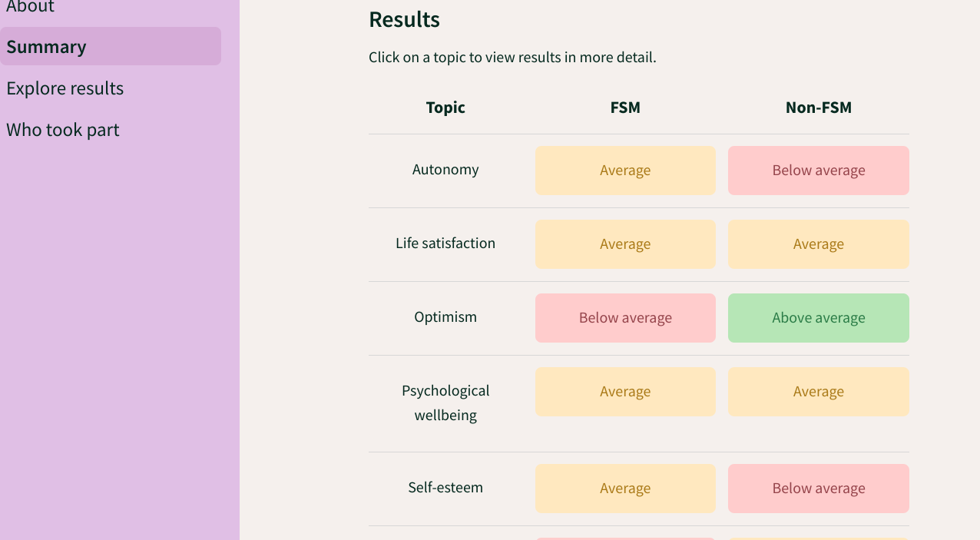Click Optimism Non-FSM Above average cell
Screen dimensions: 980x540
[819, 318]
